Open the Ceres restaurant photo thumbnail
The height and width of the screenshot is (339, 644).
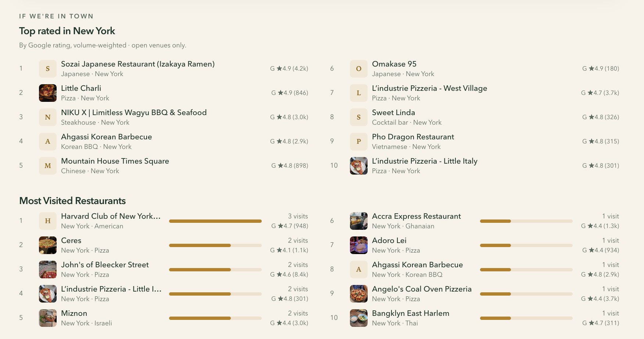point(48,245)
